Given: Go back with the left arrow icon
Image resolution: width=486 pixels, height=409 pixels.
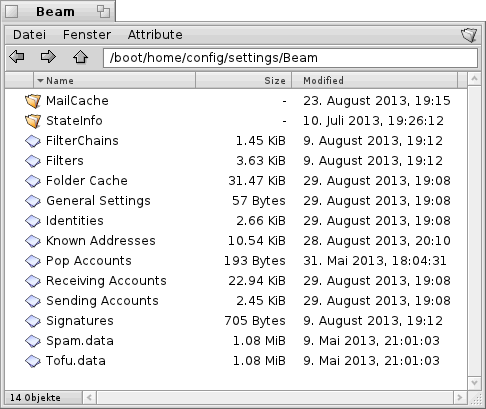Looking at the screenshot, I should point(17,57).
